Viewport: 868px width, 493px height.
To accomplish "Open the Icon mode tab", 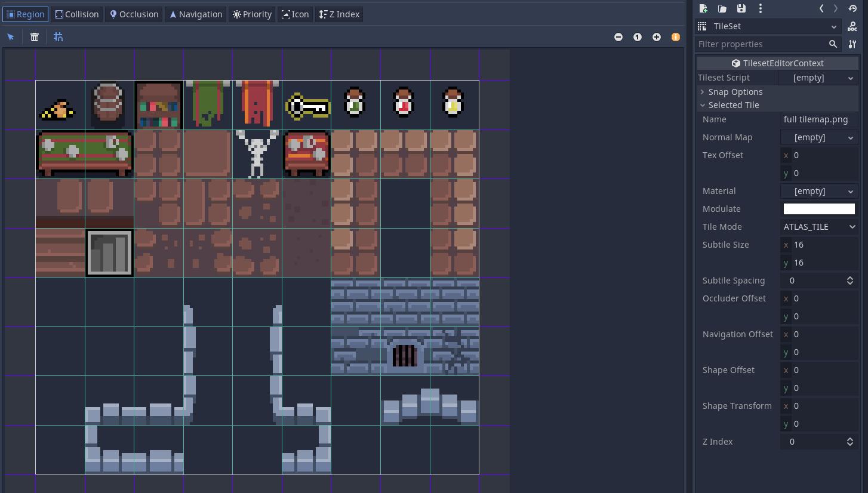I will pos(296,14).
